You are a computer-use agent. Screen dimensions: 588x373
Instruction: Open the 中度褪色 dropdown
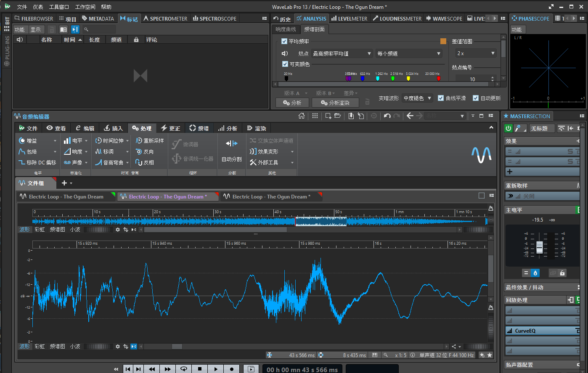coord(417,98)
